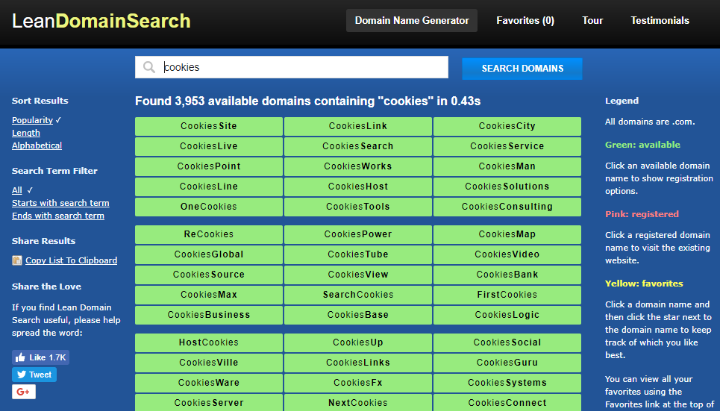The width and height of the screenshot is (720, 411).
Task: Select the CookiesMax domain
Action: tap(209, 295)
